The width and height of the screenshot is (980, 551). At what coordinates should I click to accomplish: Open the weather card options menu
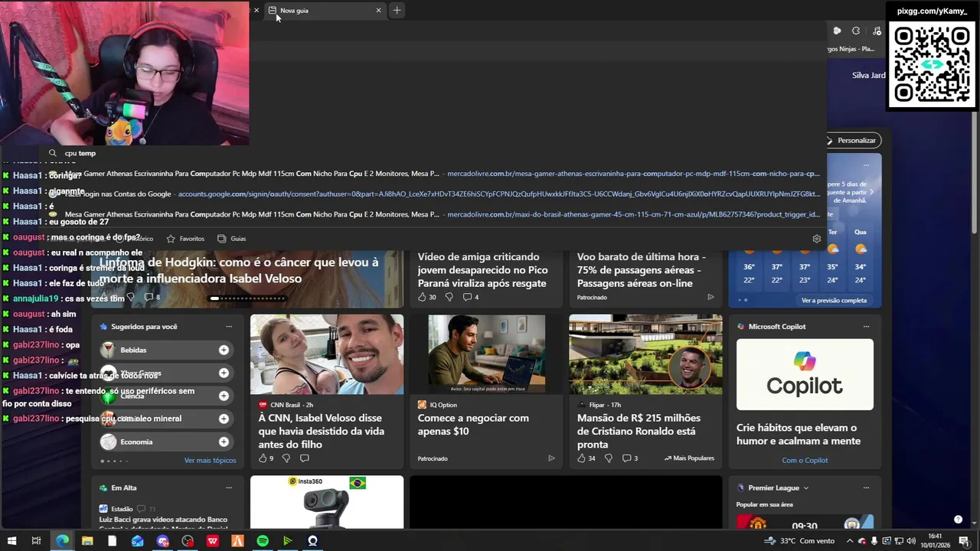[x=866, y=165]
